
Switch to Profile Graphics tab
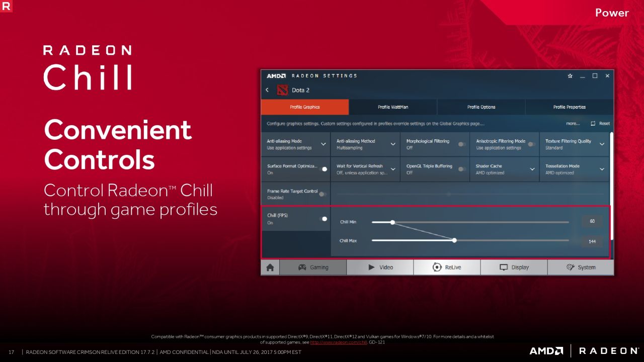[x=305, y=107]
